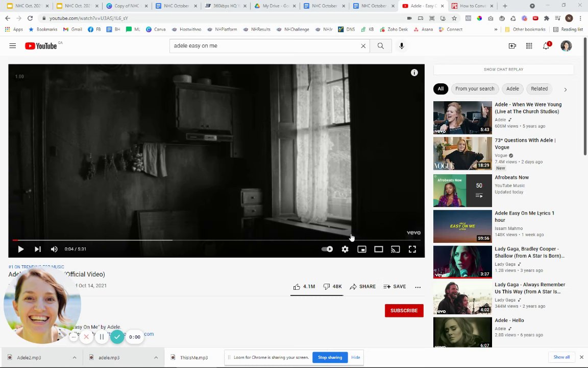Open the Extensions puzzle icon
The image size is (588, 368).
point(546,18)
